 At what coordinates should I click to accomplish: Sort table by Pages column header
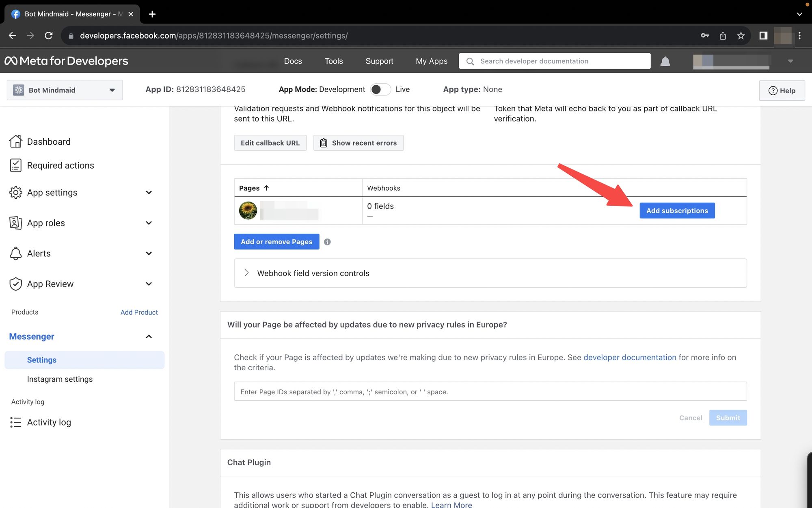254,188
